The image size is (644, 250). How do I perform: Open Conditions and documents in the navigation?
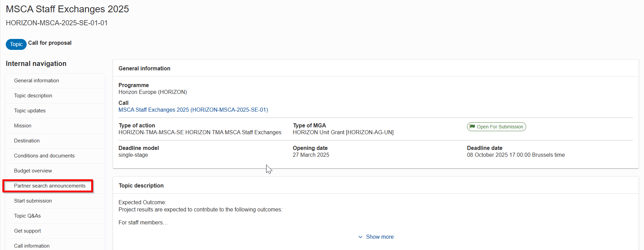pos(55,156)
